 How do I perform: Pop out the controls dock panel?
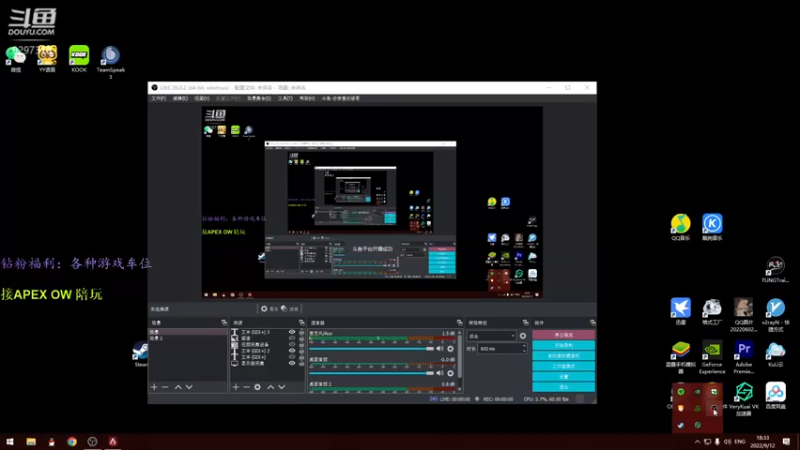point(592,322)
